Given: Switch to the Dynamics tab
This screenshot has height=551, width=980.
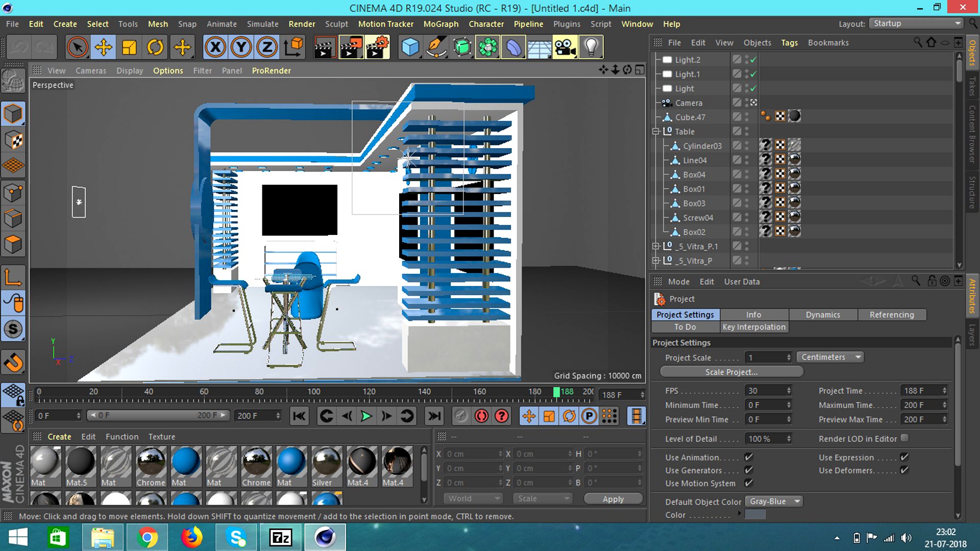Looking at the screenshot, I should (823, 315).
